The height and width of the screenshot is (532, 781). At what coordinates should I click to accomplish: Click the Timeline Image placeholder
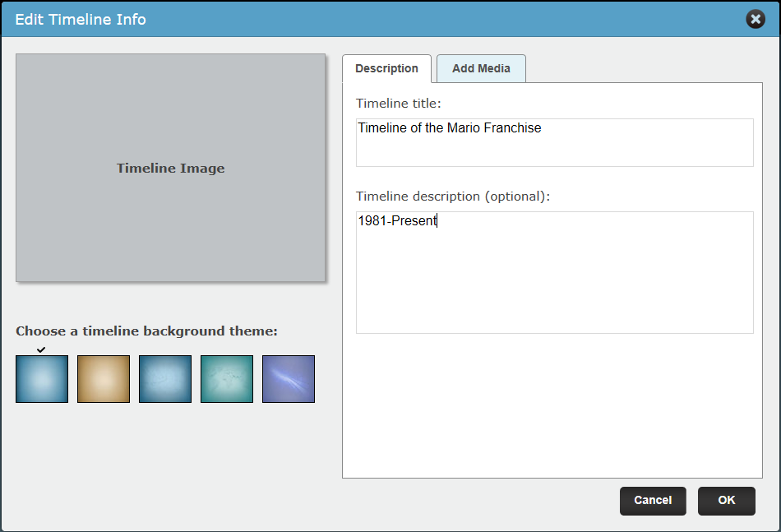[170, 168]
